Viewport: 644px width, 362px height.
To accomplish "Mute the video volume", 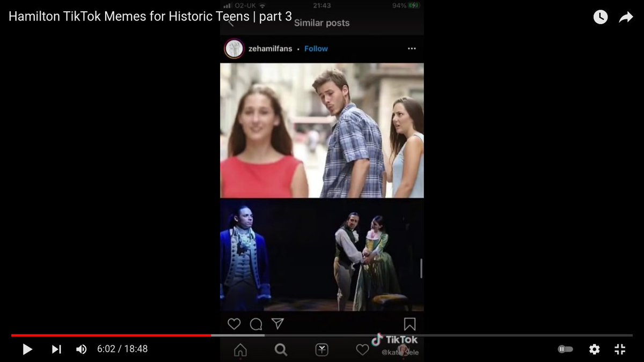I will 82,349.
